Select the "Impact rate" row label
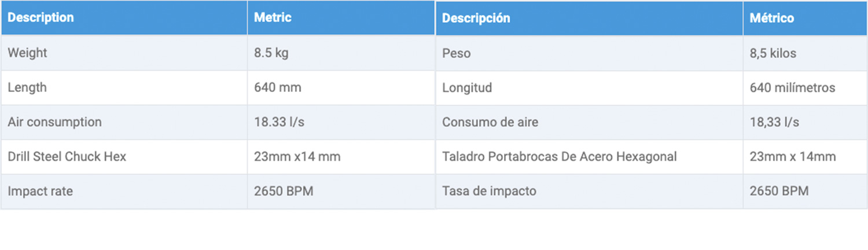 (x=40, y=192)
